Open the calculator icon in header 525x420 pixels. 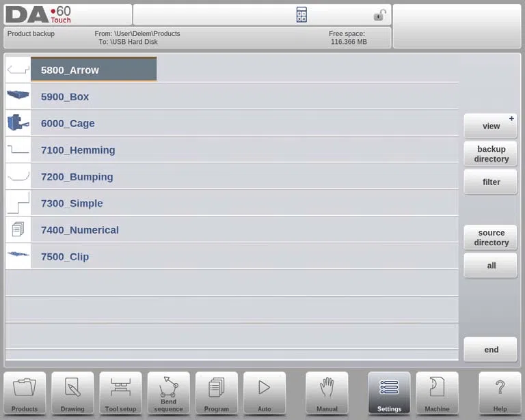301,15
